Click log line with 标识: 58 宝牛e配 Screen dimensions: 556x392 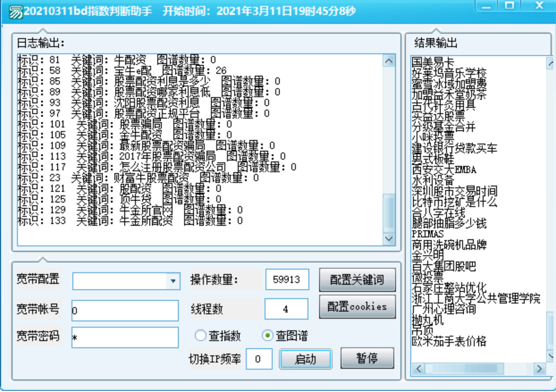click(x=122, y=70)
